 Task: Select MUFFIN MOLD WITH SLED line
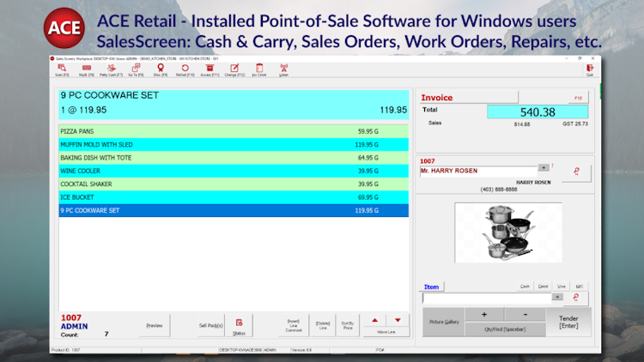pyautogui.click(x=234, y=144)
